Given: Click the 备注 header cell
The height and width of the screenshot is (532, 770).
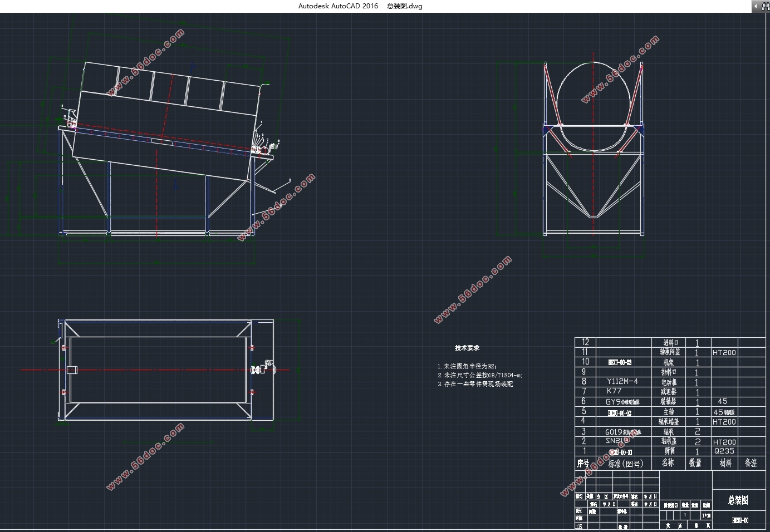Looking at the screenshot, I should (751, 463).
